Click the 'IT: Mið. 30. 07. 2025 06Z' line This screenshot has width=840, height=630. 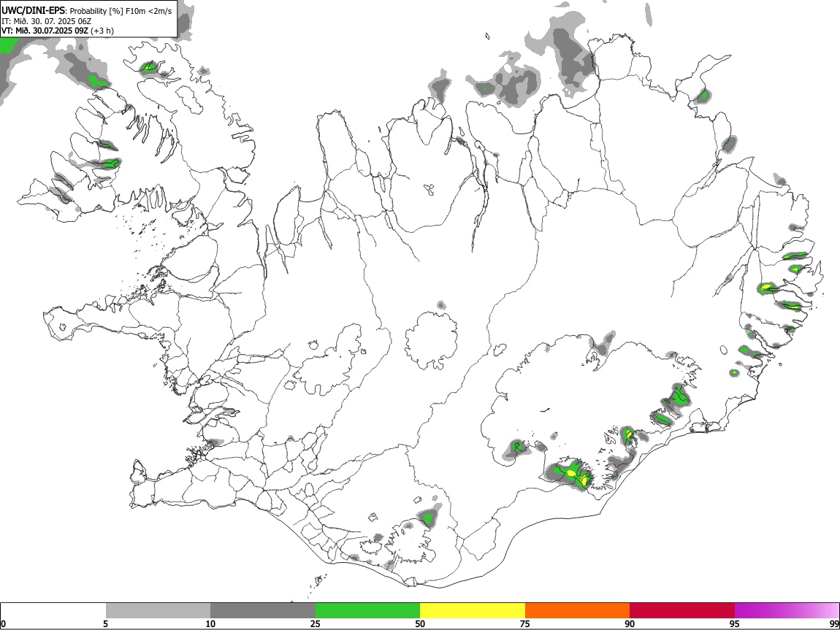click(46, 21)
